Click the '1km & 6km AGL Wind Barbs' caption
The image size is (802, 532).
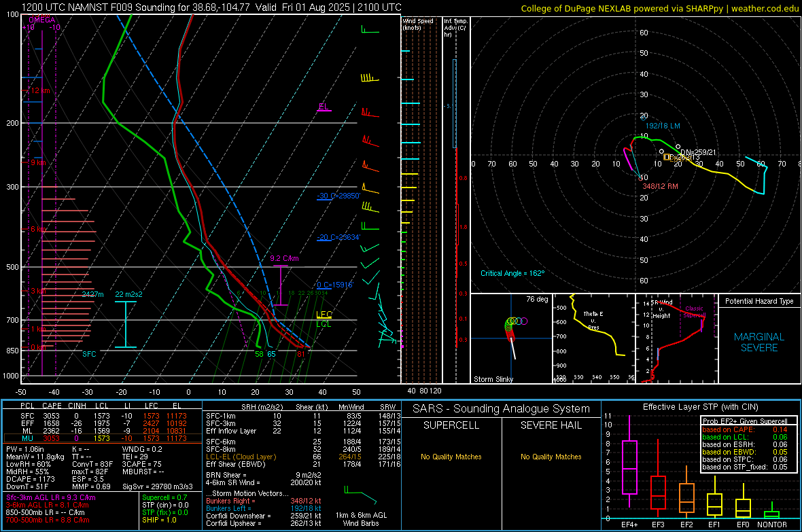pyautogui.click(x=361, y=519)
